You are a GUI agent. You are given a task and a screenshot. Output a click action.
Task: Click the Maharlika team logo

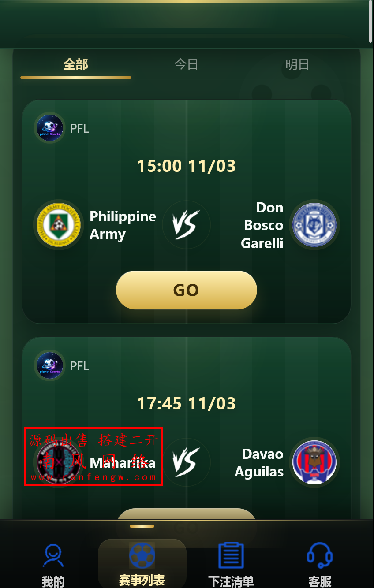pos(59,462)
